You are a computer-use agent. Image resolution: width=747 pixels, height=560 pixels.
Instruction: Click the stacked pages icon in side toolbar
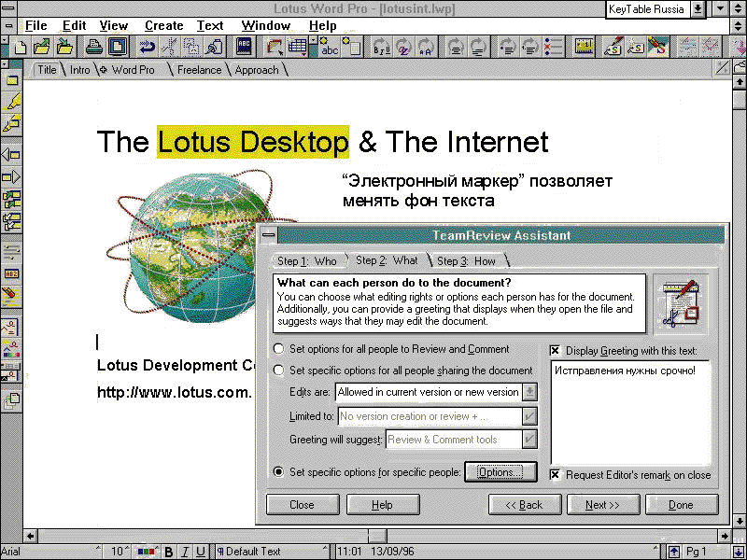pos(11,401)
